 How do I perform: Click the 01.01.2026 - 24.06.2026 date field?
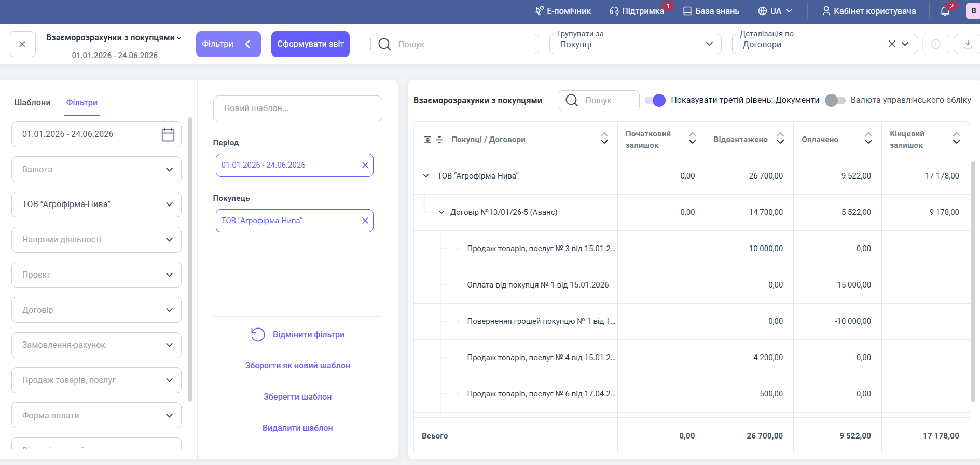tap(96, 134)
